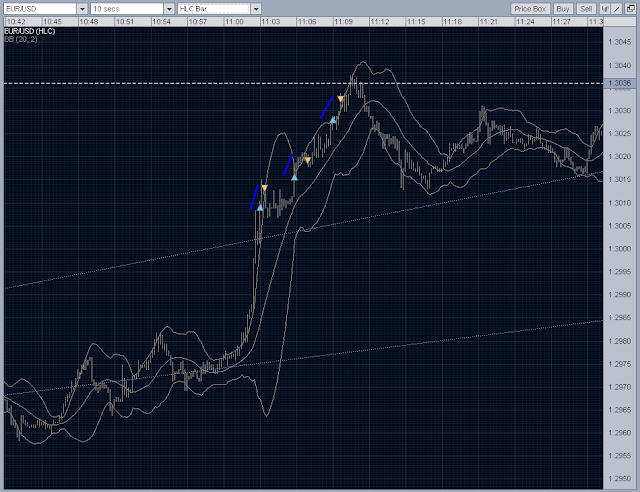Open the HLC Bar chart type dropdown arrow
This screenshot has width=640, height=492.
point(256,9)
